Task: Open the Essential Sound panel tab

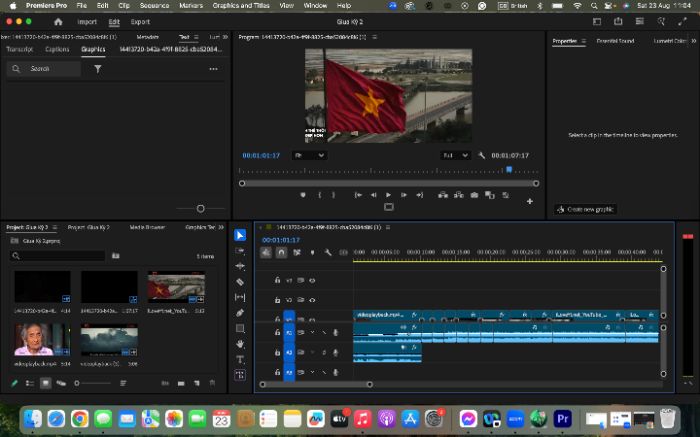Action: point(615,41)
